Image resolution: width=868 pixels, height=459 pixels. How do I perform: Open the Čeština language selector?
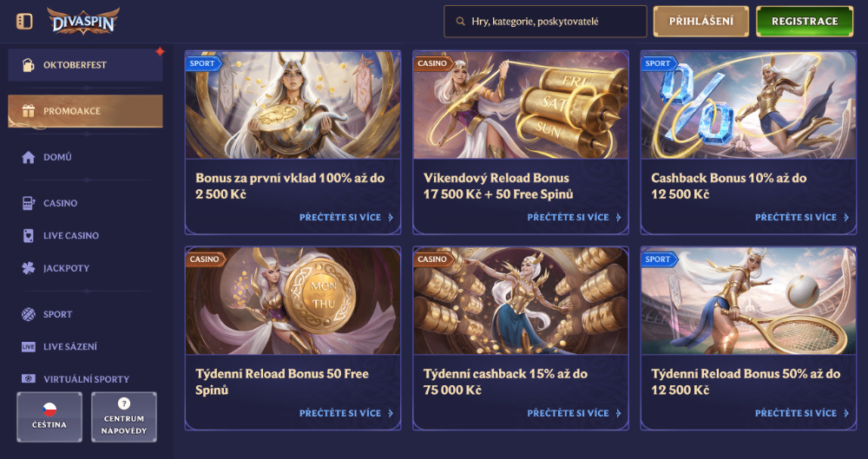click(49, 417)
